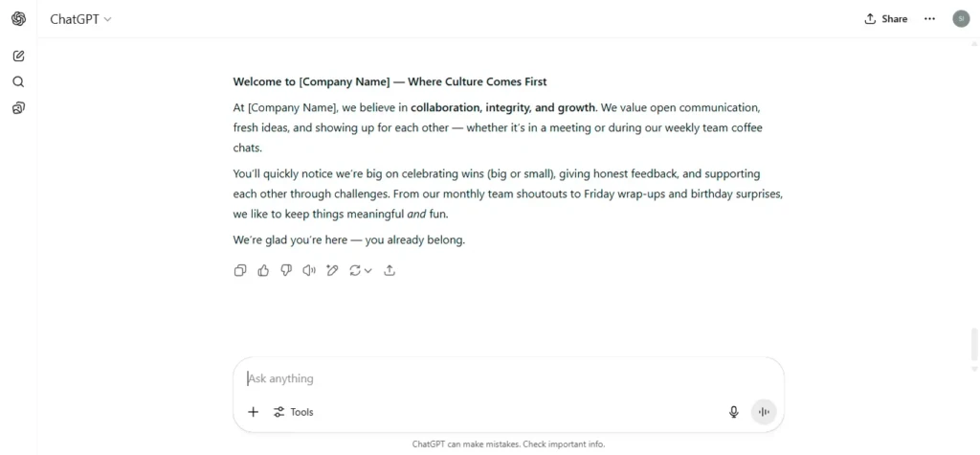
Task: Click the ChatGPT logo icon
Action: pos(19,19)
